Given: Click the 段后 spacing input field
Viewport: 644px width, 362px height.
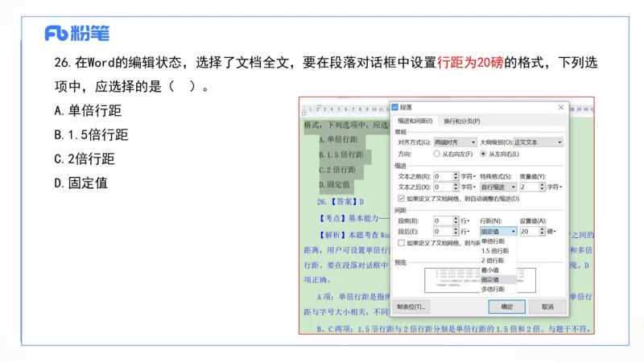Looking at the screenshot, I should [x=444, y=232].
